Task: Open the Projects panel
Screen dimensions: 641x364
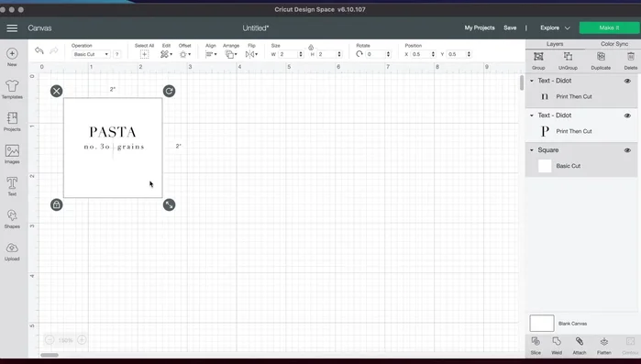Action: tap(12, 122)
